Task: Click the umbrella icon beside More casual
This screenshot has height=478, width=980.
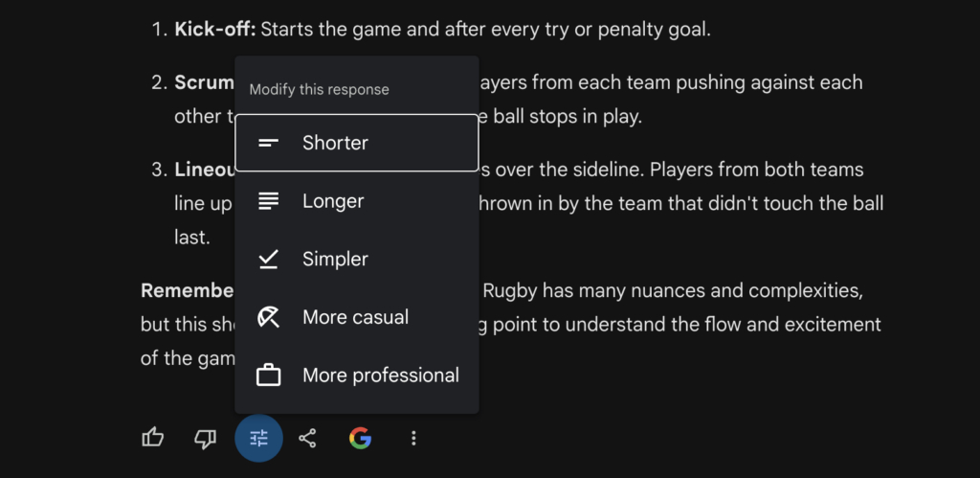Action: (x=268, y=317)
